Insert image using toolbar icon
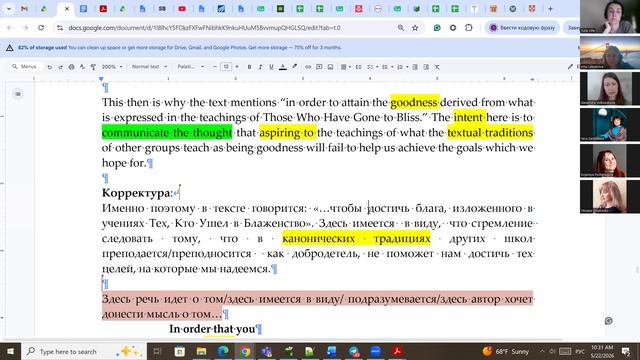 (x=330, y=67)
